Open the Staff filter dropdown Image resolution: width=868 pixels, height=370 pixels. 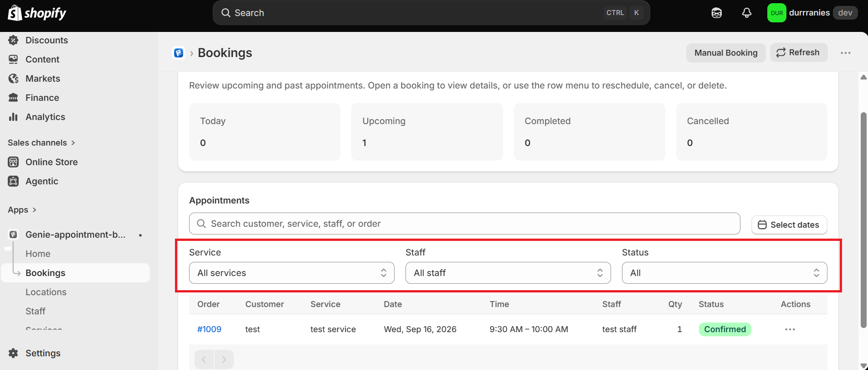coord(508,273)
